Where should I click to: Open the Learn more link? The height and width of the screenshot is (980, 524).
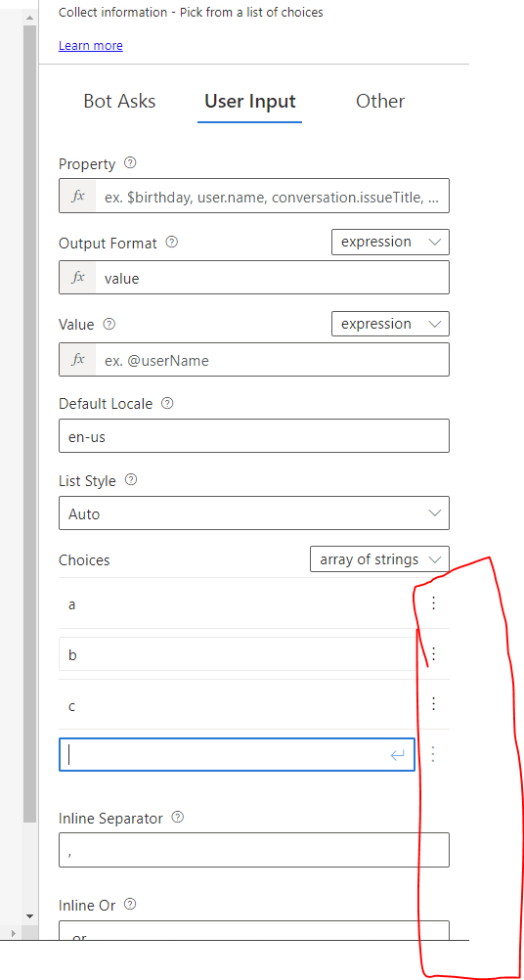tap(91, 46)
